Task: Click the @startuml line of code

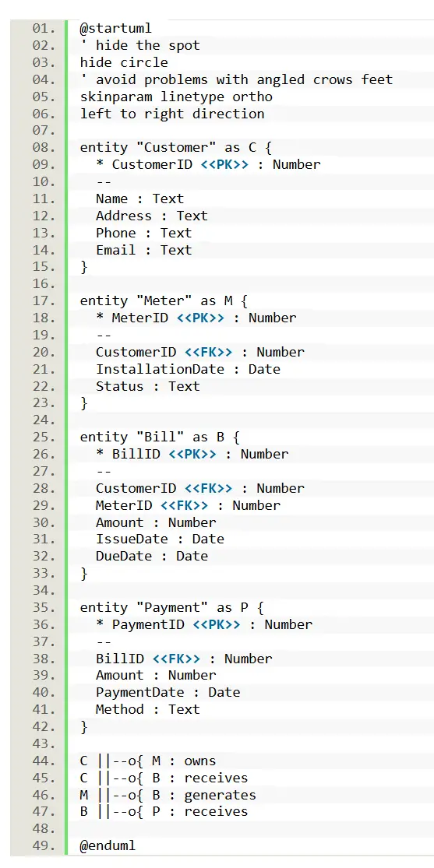Action: 116,28
